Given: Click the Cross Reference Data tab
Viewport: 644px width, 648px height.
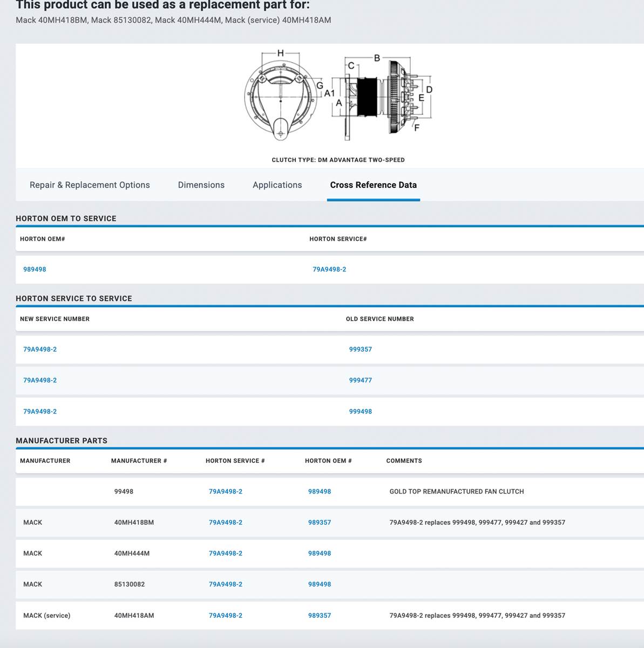Looking at the screenshot, I should [x=373, y=185].
